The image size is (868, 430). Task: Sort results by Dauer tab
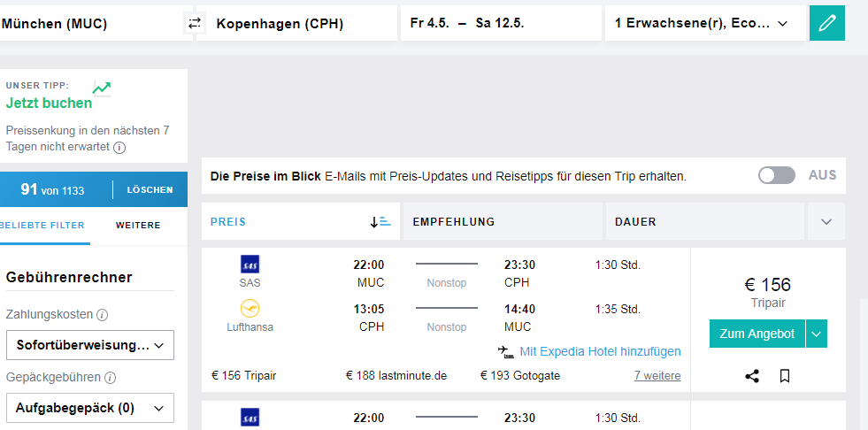(x=704, y=222)
